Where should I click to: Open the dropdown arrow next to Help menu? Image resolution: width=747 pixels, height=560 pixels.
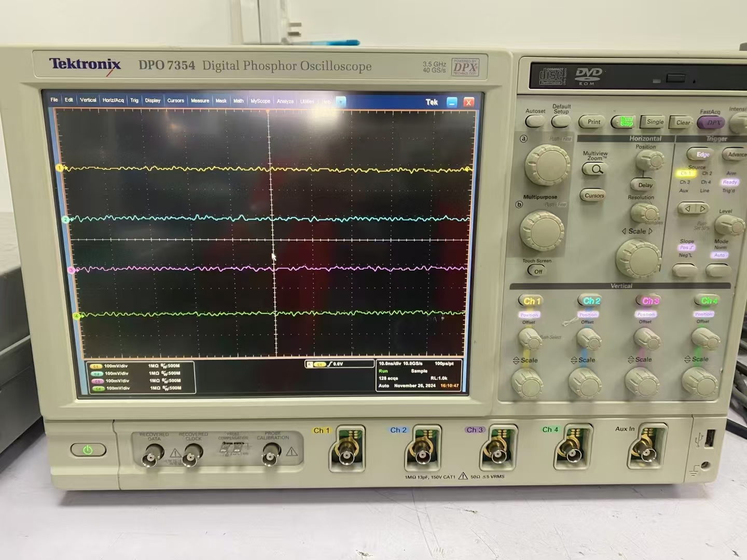pyautogui.click(x=341, y=102)
